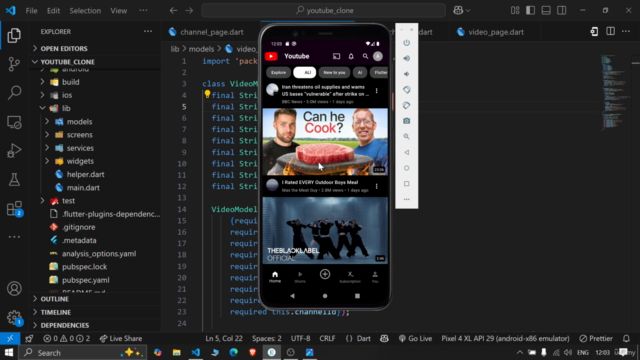Tap the search icon in Youtube app
The image size is (640, 360).
click(x=365, y=56)
